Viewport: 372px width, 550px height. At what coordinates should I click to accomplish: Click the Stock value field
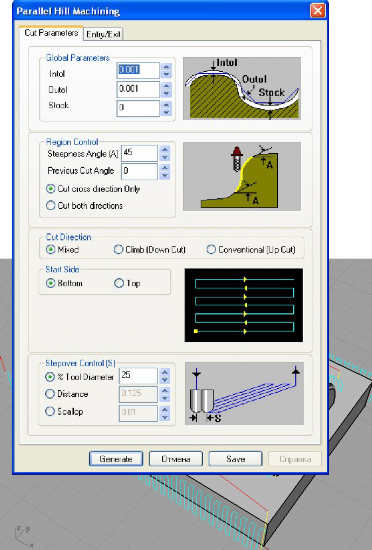coord(138,108)
